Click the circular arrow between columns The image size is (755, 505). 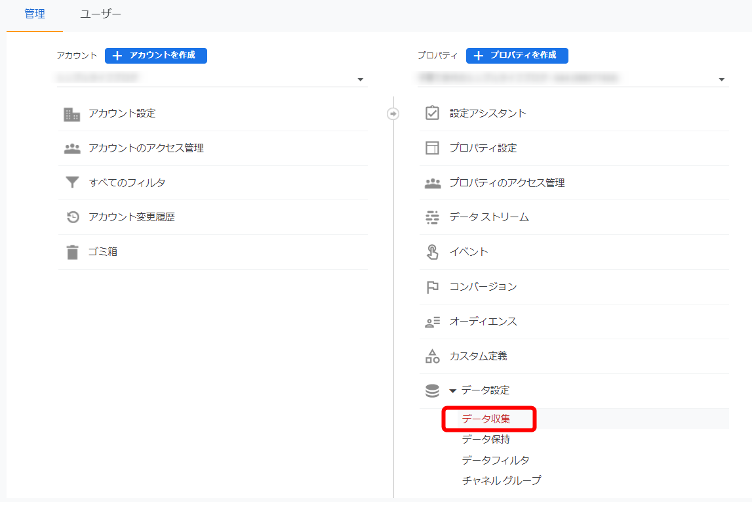tap(393, 114)
